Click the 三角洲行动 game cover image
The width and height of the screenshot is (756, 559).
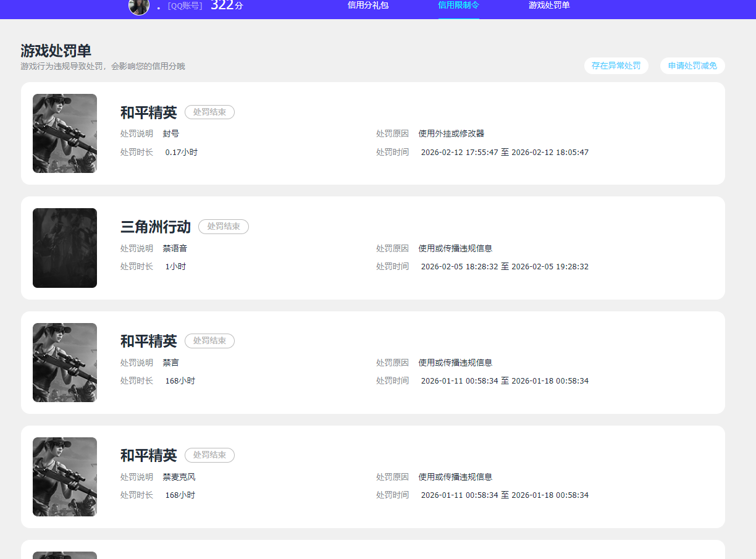(64, 248)
